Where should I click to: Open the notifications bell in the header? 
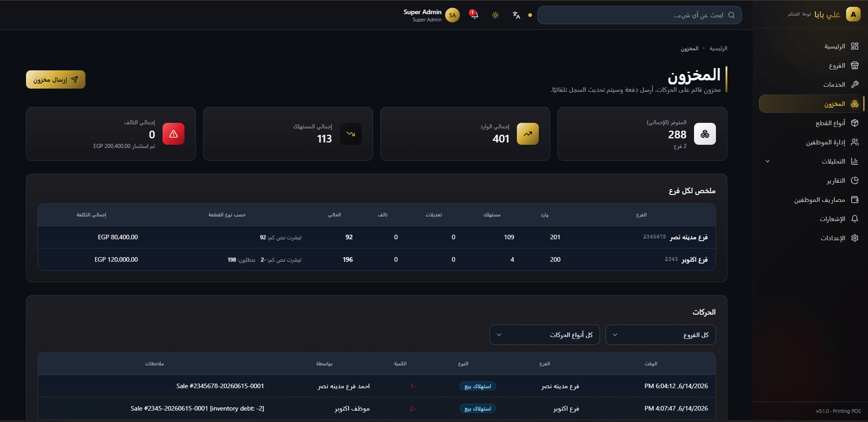pos(474,15)
